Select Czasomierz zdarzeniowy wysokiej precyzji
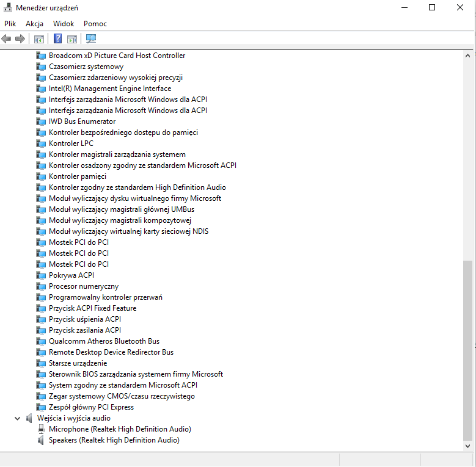This screenshot has width=476, height=467. click(115, 78)
